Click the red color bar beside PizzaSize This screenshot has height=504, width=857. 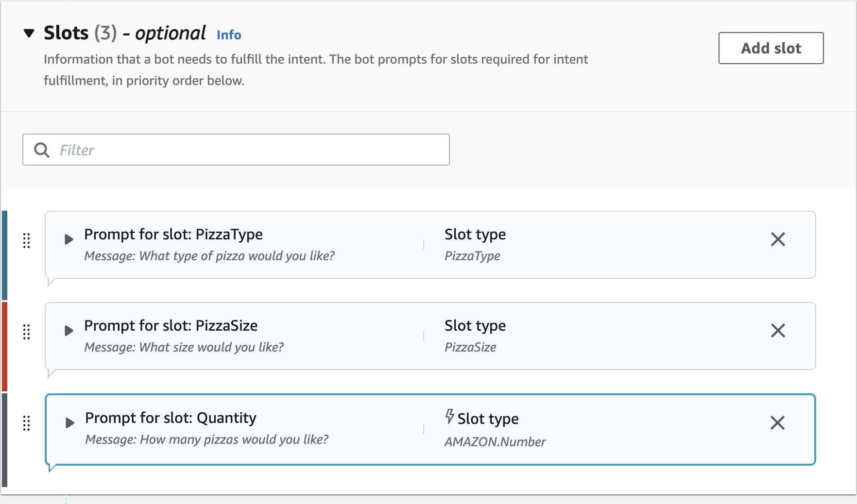pyautogui.click(x=5, y=346)
